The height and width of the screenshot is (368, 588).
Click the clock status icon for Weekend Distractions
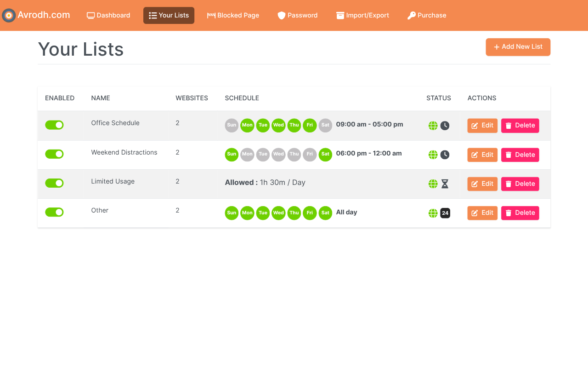coord(445,155)
